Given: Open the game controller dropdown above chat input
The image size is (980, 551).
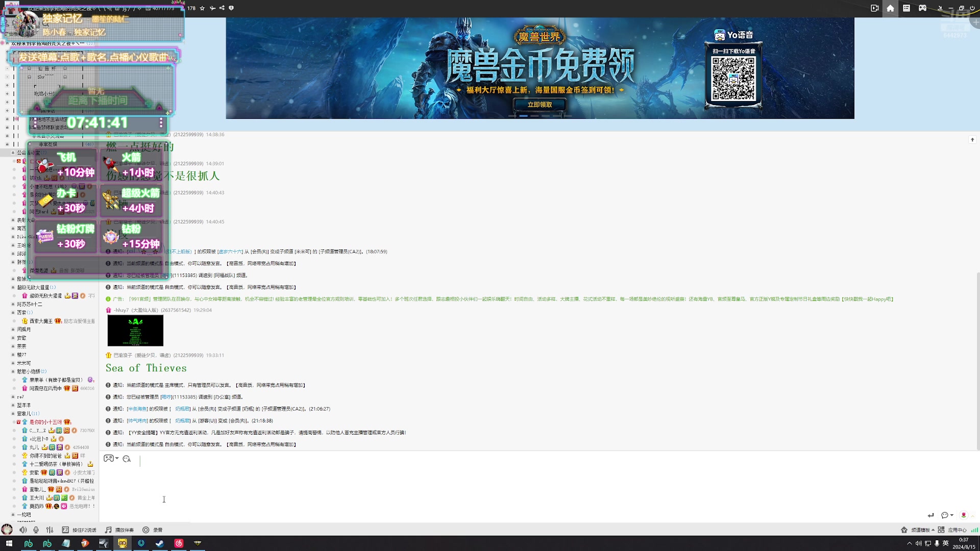Looking at the screenshot, I should coord(111,459).
